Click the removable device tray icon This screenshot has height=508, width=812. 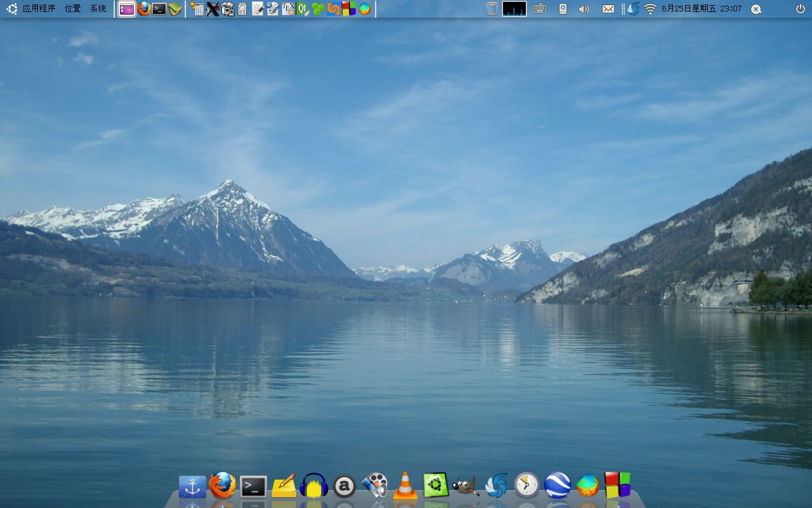point(563,9)
